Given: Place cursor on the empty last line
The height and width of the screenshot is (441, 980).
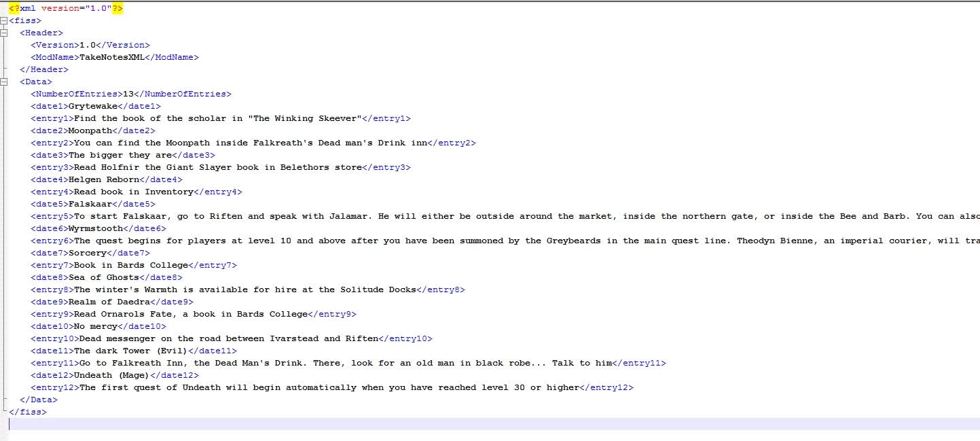Looking at the screenshot, I should (494, 424).
